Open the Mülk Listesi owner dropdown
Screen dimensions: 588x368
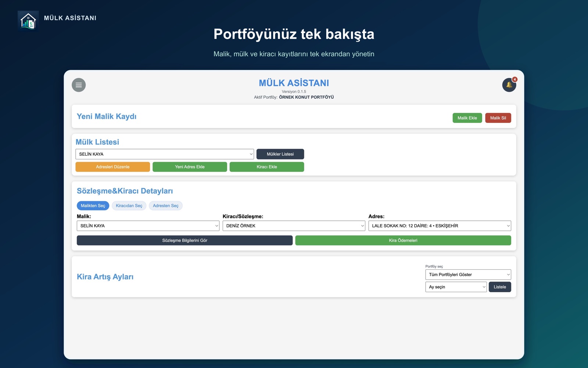[165, 154]
